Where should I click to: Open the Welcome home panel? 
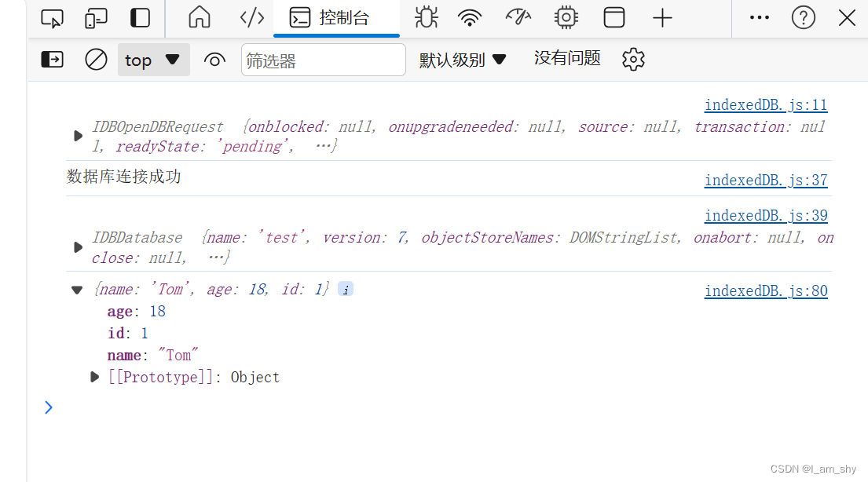point(199,17)
